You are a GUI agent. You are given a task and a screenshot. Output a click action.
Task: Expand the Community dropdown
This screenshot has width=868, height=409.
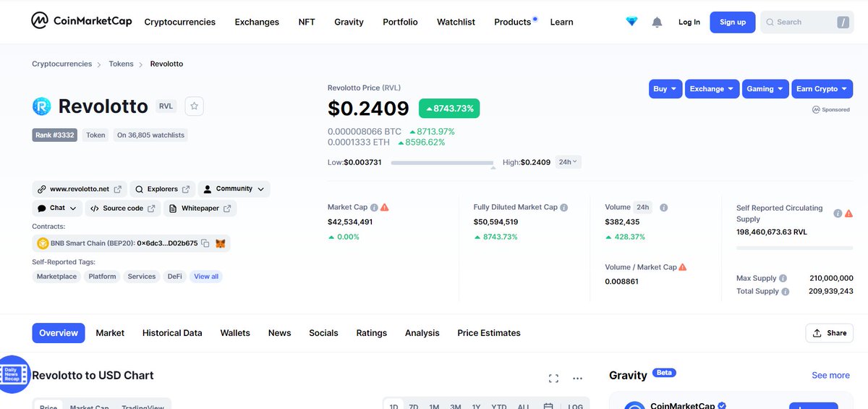click(234, 189)
